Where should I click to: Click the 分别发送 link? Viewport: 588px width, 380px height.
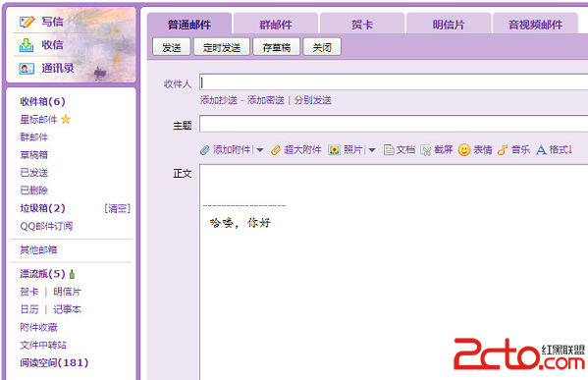click(313, 100)
